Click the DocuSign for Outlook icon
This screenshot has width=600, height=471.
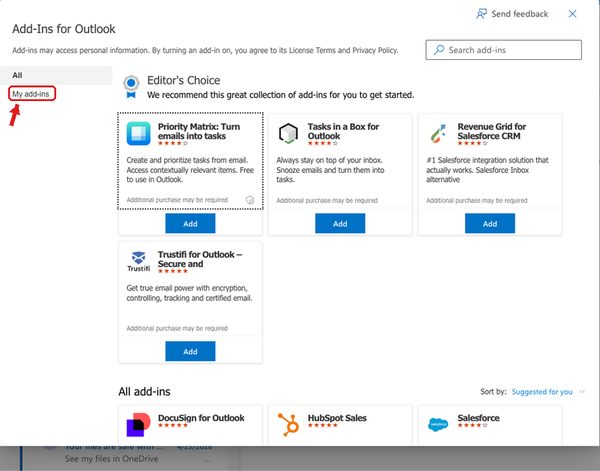138,425
